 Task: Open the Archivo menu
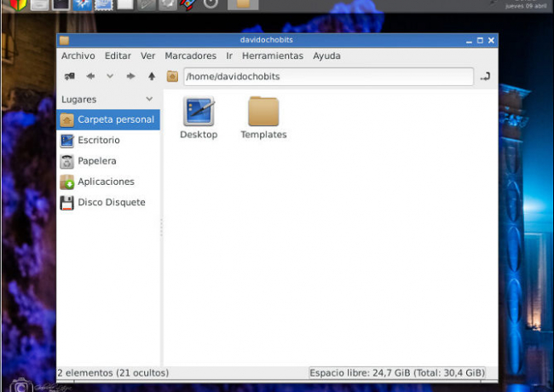point(78,56)
